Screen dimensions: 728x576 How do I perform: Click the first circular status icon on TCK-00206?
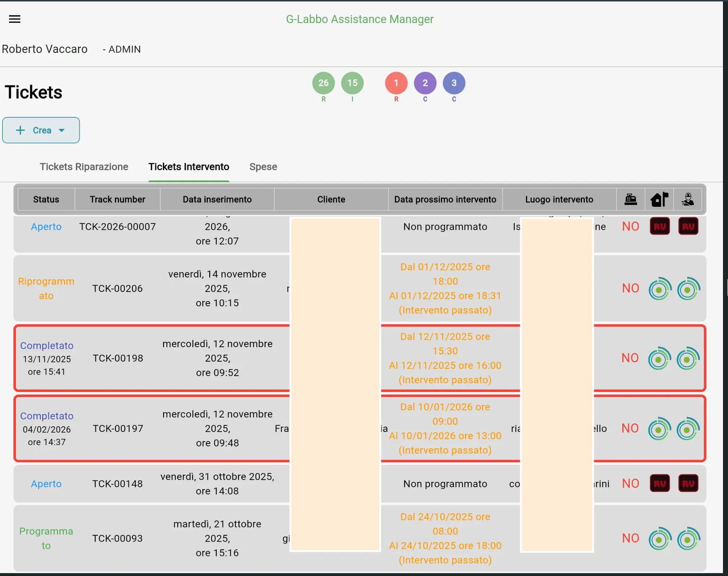(659, 288)
